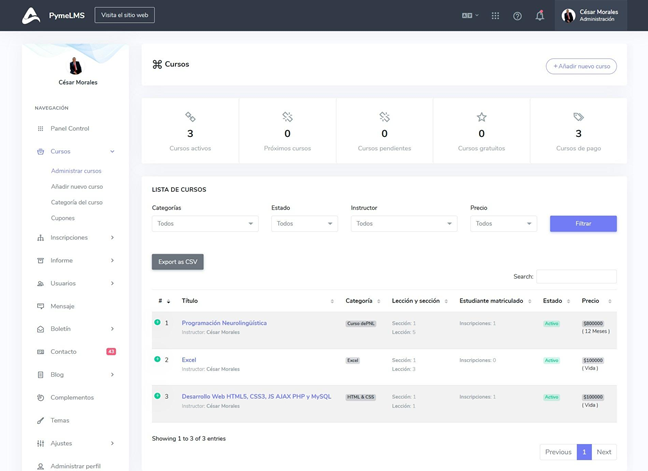Expand row 3 green plus icon

coord(157,396)
